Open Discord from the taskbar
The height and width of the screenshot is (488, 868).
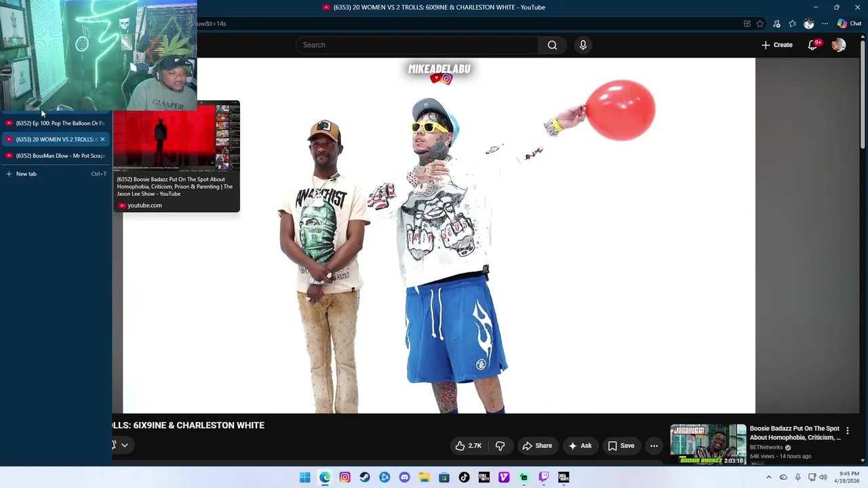(x=404, y=477)
